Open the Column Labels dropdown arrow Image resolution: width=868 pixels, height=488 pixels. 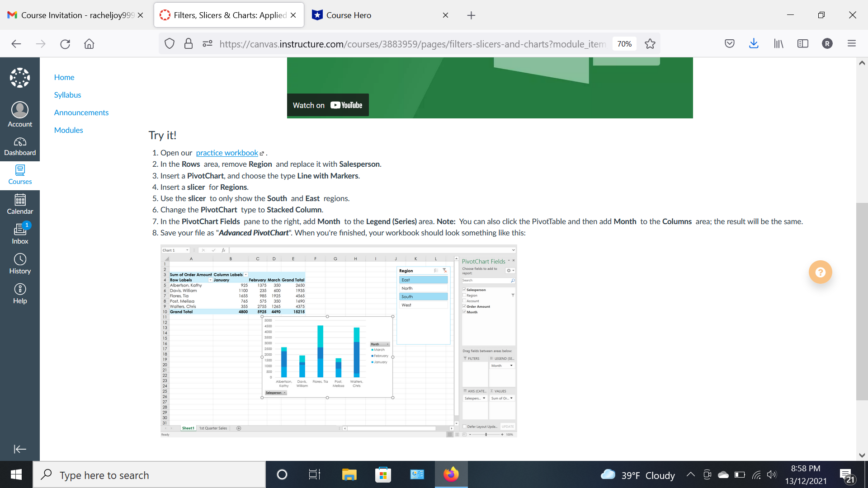point(245,274)
